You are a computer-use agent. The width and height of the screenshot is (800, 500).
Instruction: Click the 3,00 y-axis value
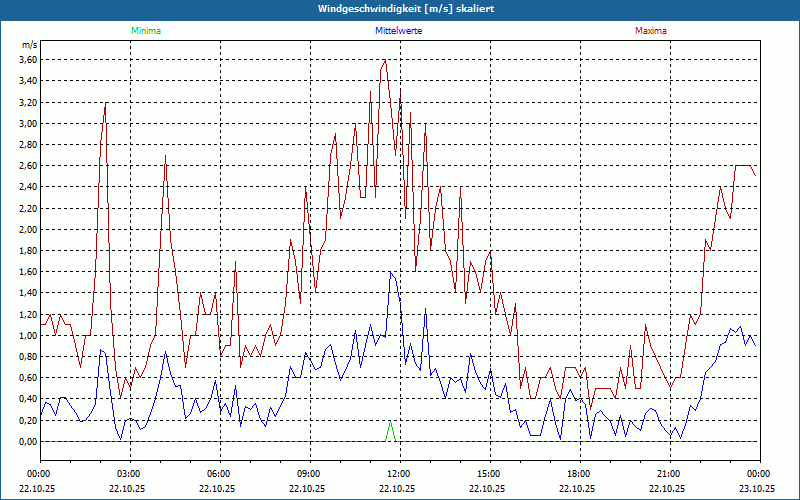tap(28, 123)
